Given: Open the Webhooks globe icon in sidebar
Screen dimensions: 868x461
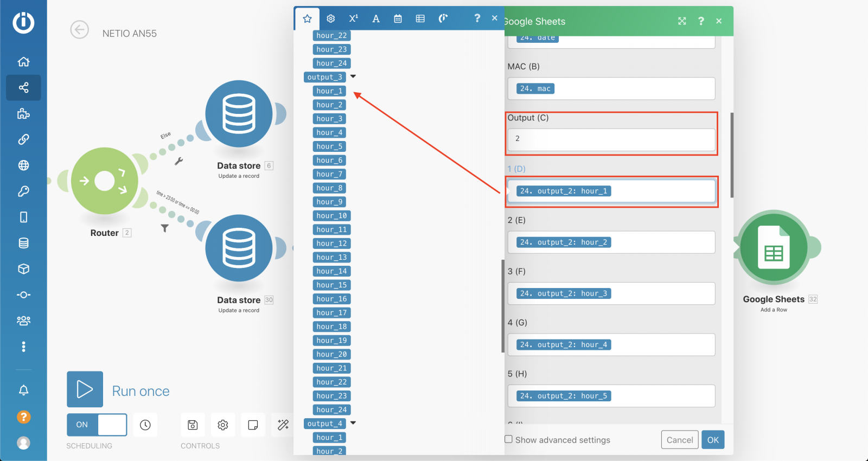Looking at the screenshot, I should click(x=23, y=165).
